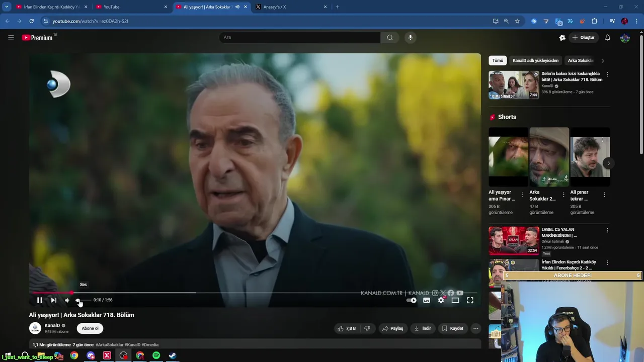Show next Shorts with chevron arrow

[608, 163]
